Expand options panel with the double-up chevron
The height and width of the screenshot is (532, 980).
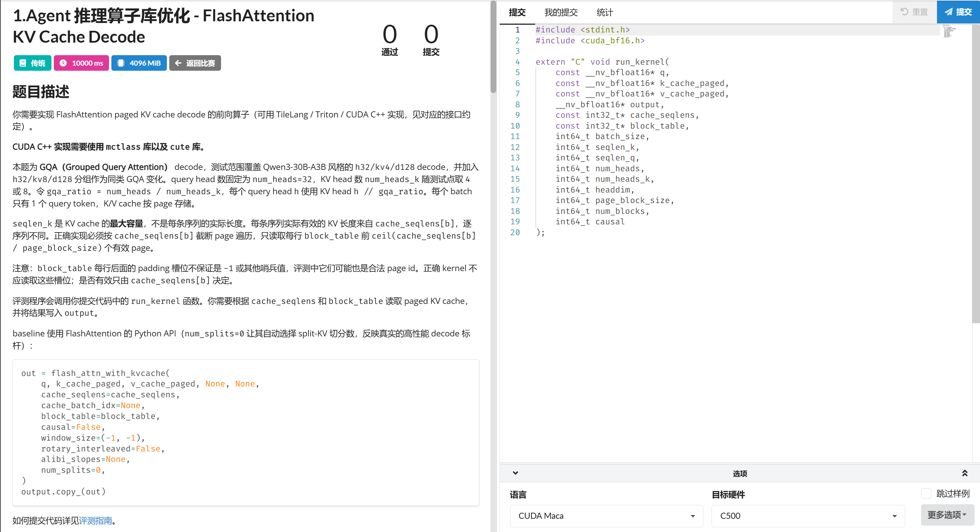click(965, 473)
